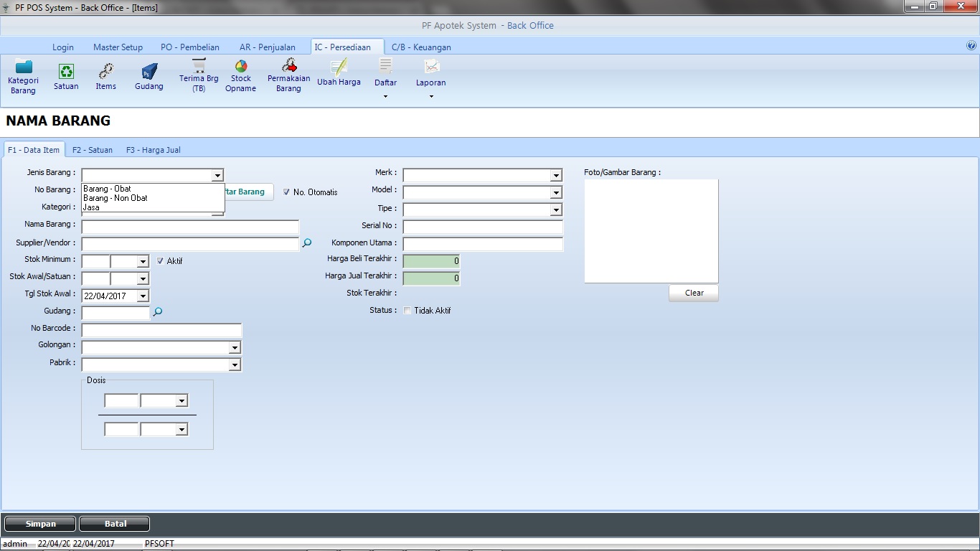Switch to the F2 - Satuan tab
Viewport: 980px width, 551px height.
(93, 150)
